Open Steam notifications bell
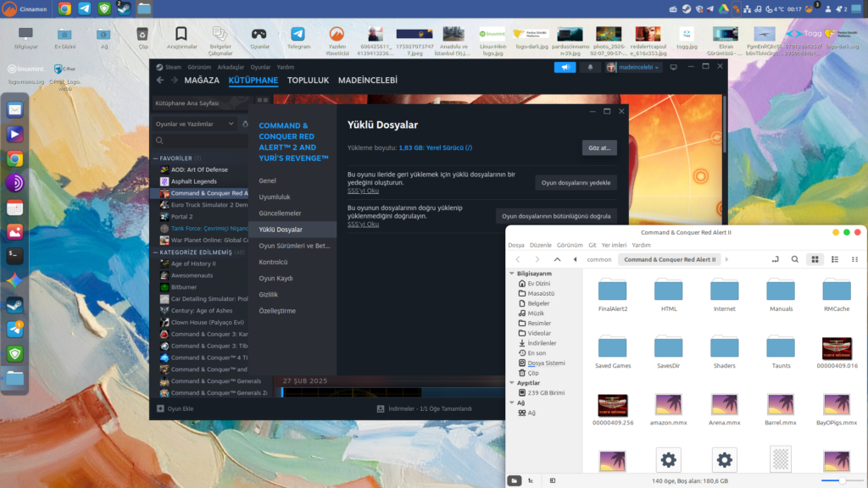Screen dimensions: 868x488 coord(590,67)
